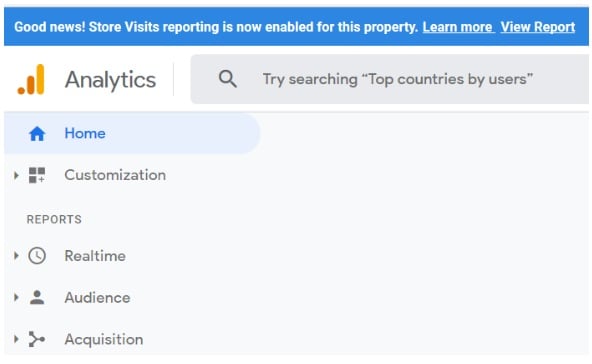Viewport: 592px width, 364px height.
Task: Open the View Report link
Action: tap(538, 27)
